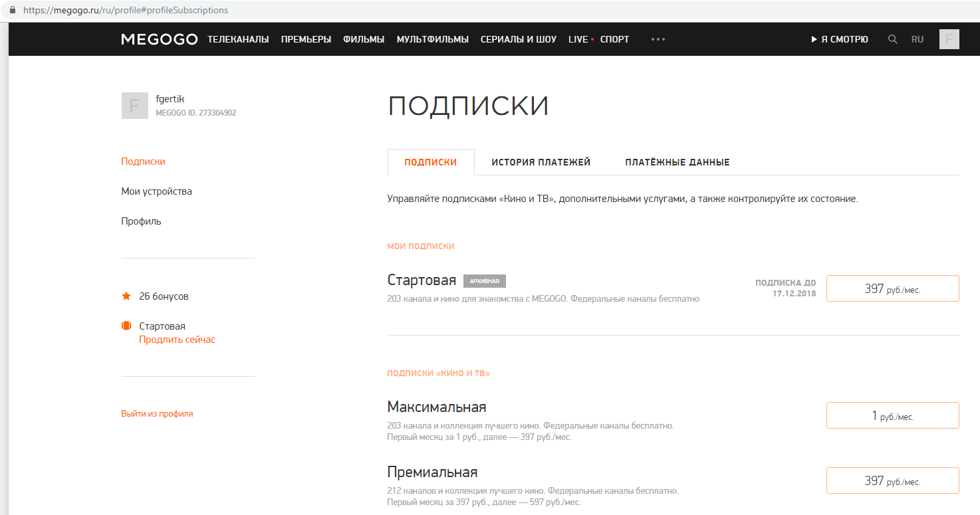Click the lock icon in address bar

(x=12, y=10)
